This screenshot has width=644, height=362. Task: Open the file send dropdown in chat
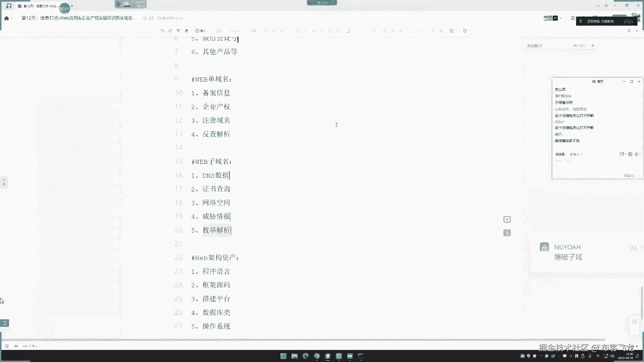click(x=623, y=154)
